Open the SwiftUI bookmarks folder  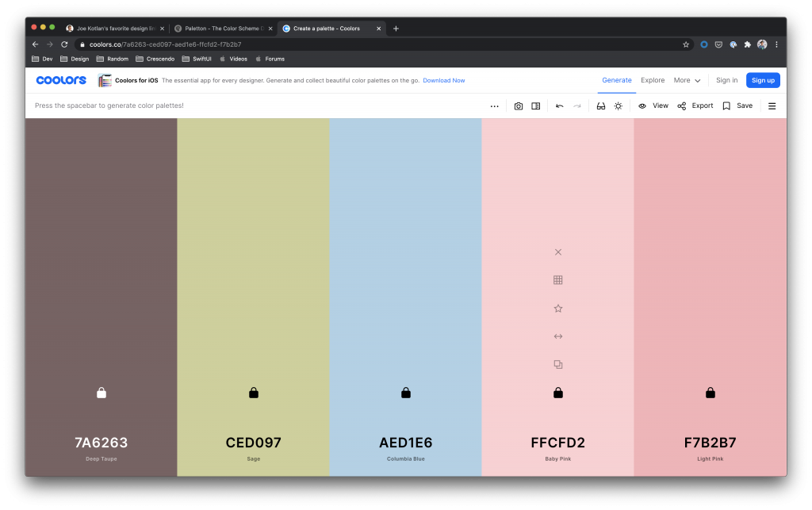(x=197, y=59)
